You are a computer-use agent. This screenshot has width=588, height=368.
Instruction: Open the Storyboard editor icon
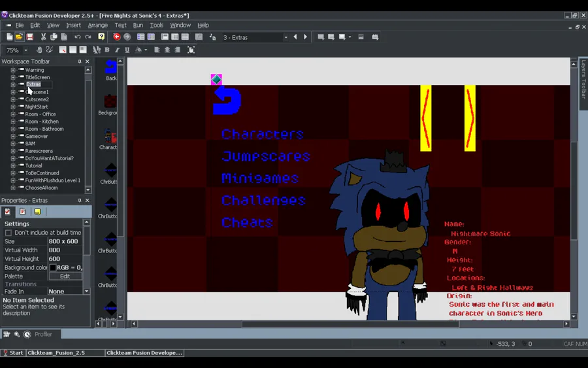click(x=140, y=37)
